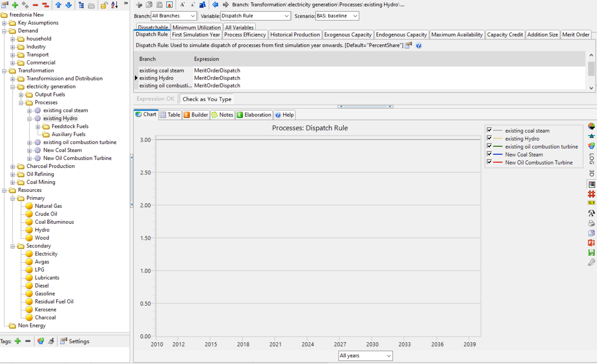Click the remove tag minus button

pos(28,341)
